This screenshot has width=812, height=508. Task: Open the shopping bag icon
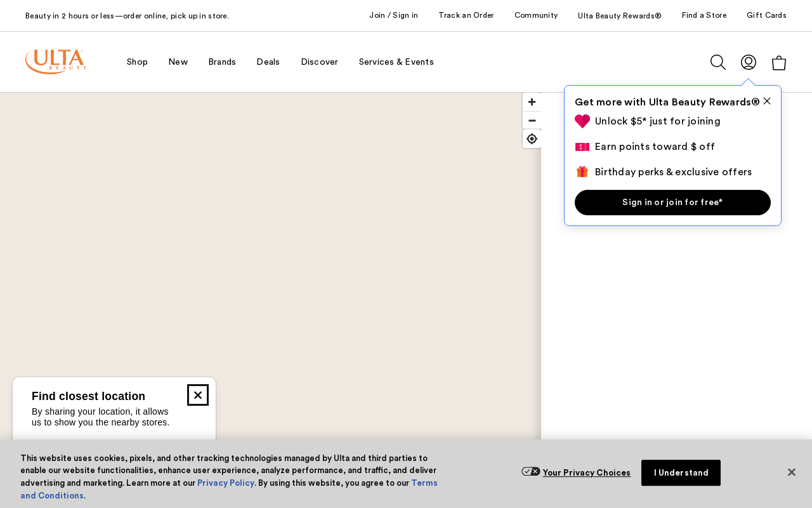(x=779, y=62)
